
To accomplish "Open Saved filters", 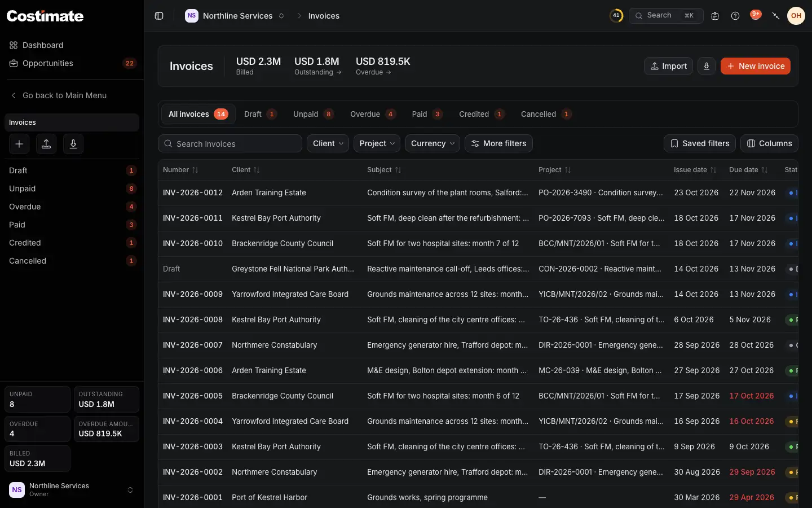I will click(x=700, y=143).
